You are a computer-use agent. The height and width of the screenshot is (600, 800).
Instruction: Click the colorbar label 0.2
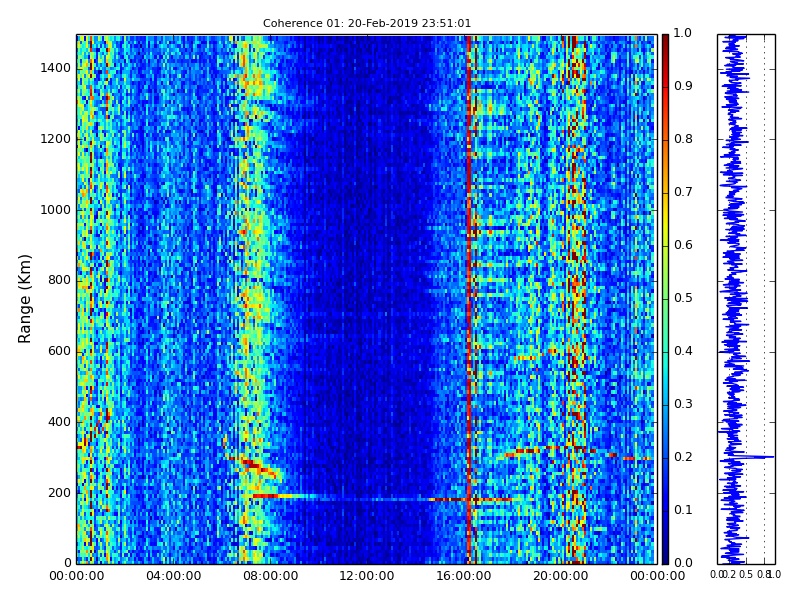tap(683, 458)
